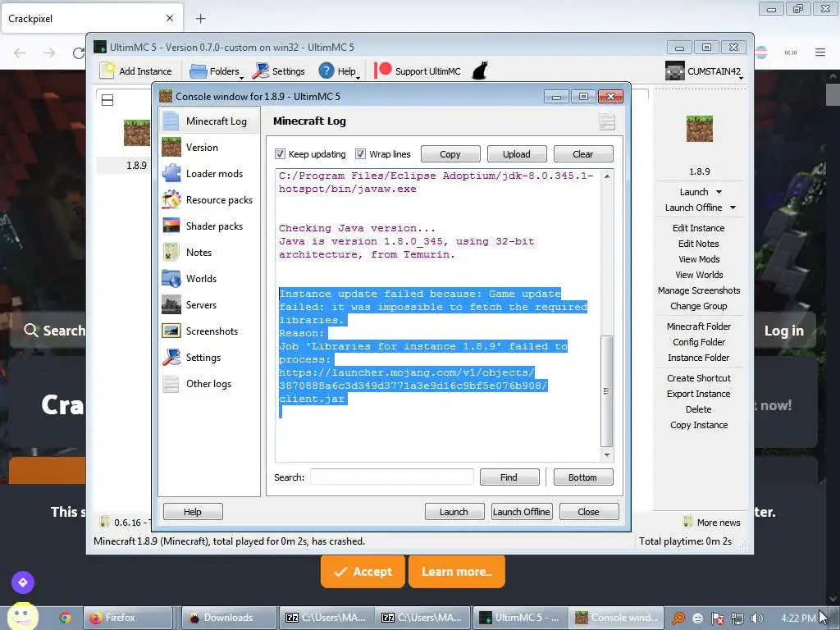
Task: Open Firefox hamburger menu
Action: pos(820,52)
